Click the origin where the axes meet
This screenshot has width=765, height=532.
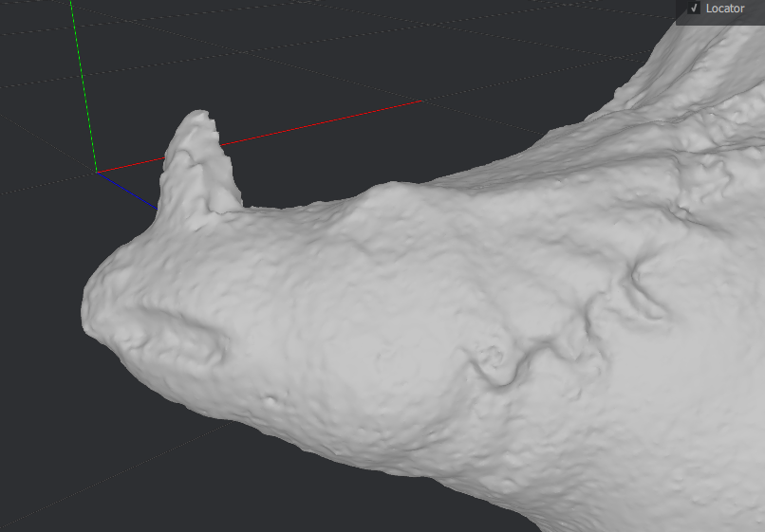pos(96,172)
